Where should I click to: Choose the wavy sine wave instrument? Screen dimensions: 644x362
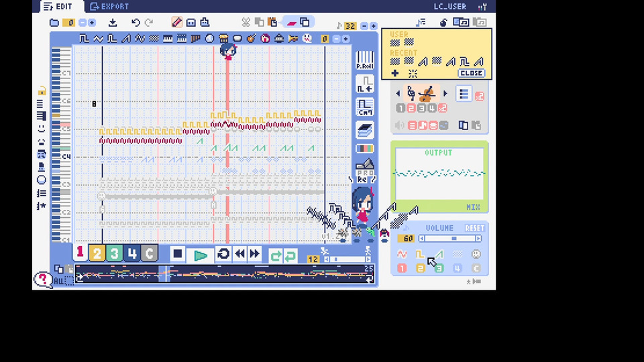[98, 39]
